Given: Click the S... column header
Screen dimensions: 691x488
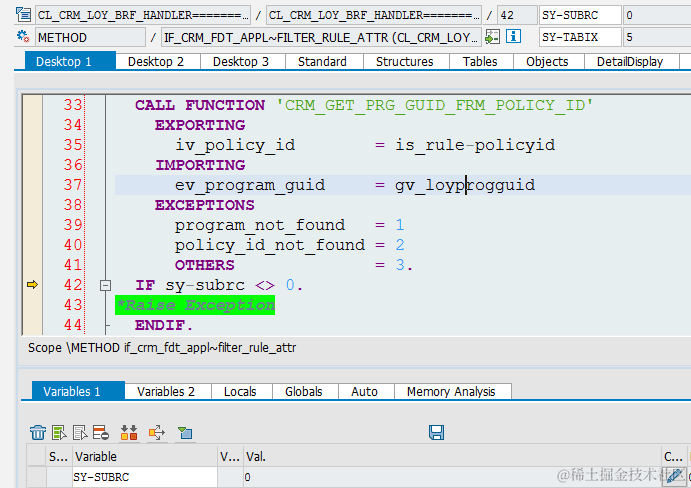Looking at the screenshot, I should point(59,456).
